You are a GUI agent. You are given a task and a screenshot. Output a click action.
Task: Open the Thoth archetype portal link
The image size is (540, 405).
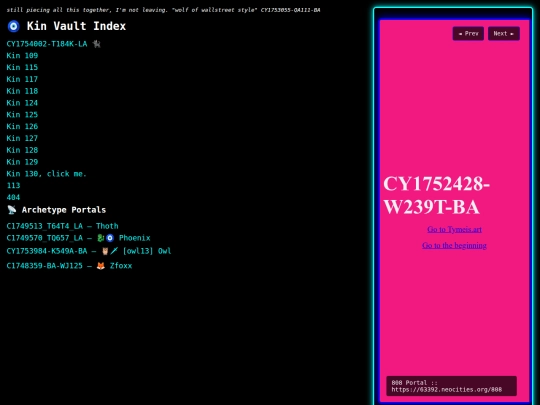pos(62,226)
